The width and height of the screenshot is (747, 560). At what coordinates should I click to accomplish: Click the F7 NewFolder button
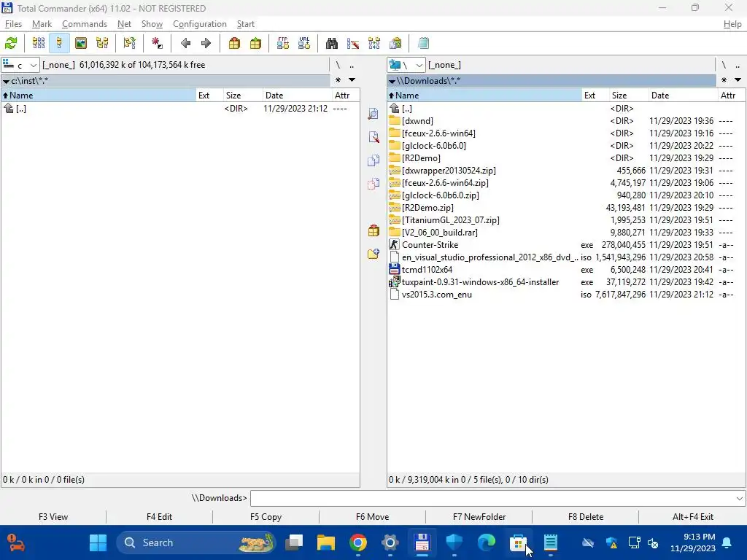tap(479, 517)
